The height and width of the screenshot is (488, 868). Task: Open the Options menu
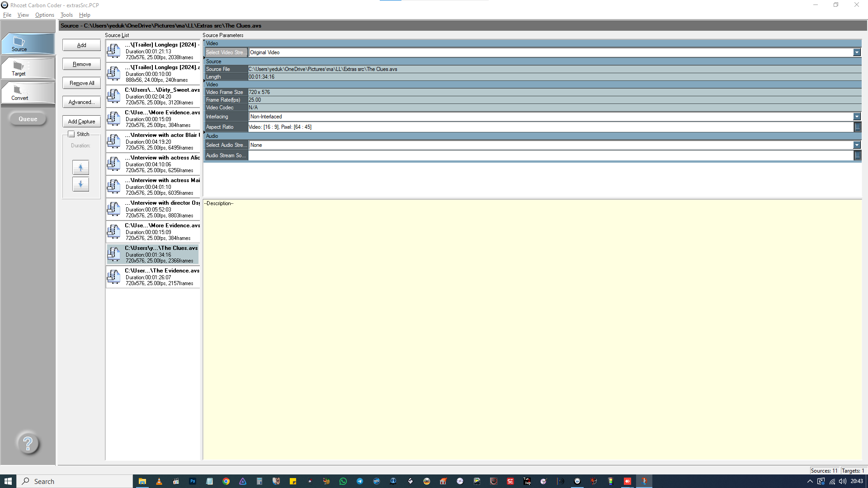(x=45, y=15)
